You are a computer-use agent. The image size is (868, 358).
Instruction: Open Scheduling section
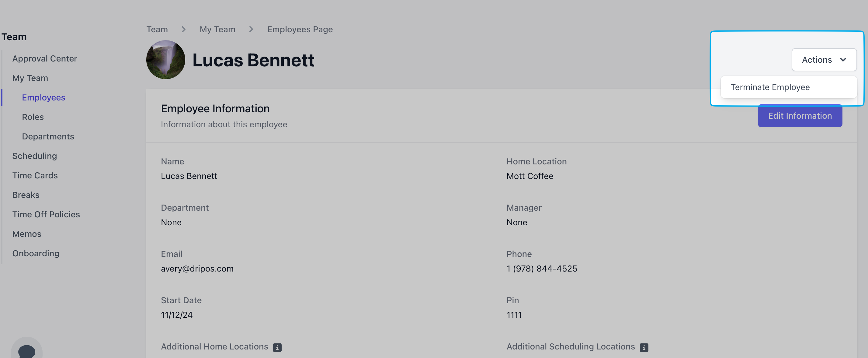[34, 156]
